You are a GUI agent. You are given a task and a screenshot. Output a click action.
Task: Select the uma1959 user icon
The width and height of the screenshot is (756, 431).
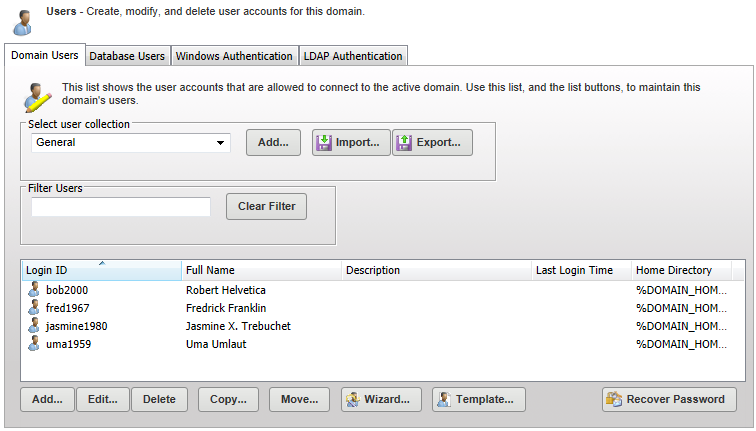35,344
